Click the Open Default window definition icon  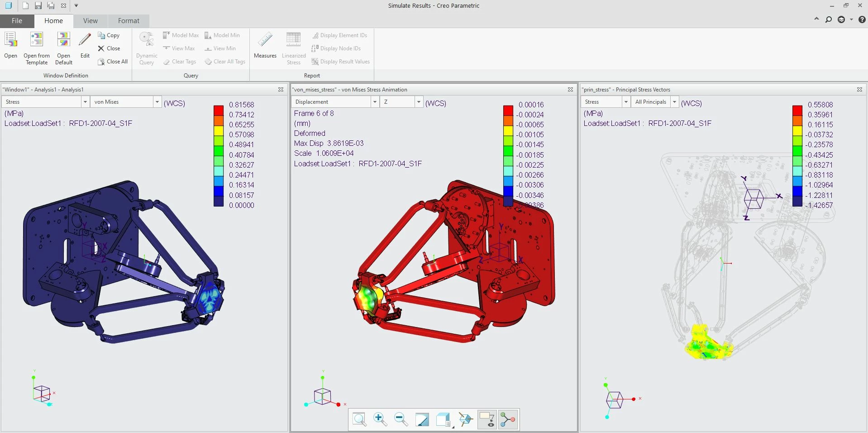[64, 48]
